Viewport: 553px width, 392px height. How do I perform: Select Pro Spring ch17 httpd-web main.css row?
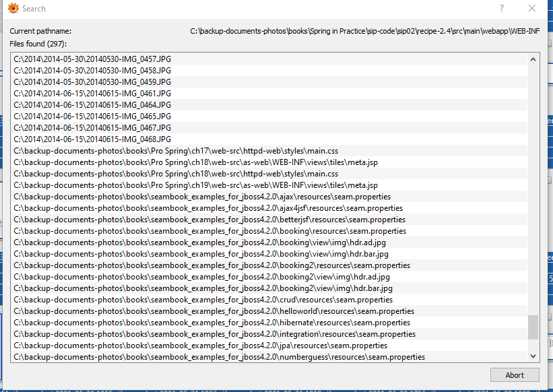270,151
